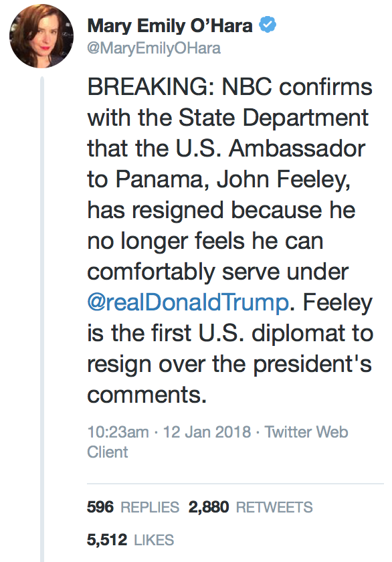
Task: Click the LIKES label
Action: [154, 540]
